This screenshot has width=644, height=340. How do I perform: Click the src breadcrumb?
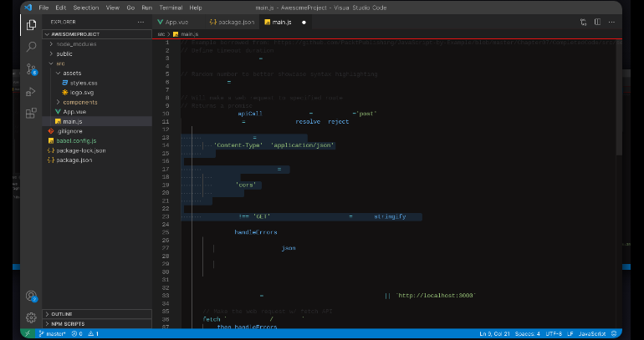pyautogui.click(x=161, y=34)
